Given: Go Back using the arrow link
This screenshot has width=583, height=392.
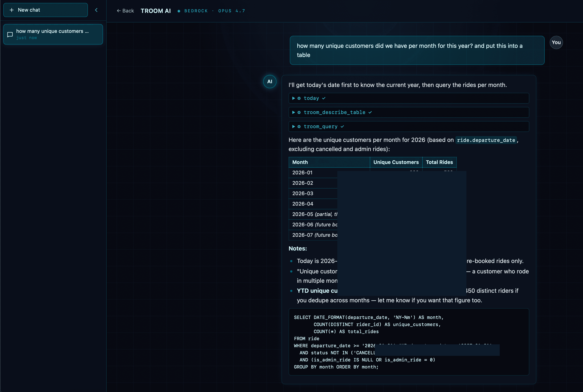Looking at the screenshot, I should point(125,11).
